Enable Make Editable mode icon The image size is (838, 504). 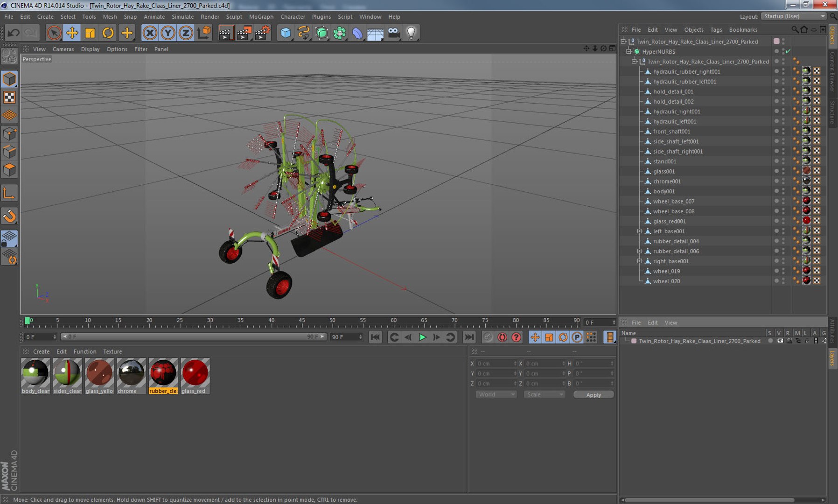(9, 56)
